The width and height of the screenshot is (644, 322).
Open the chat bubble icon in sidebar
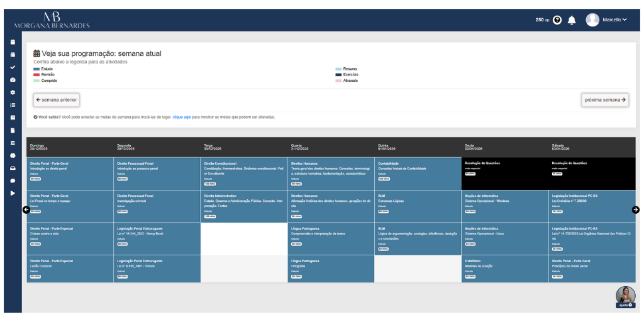click(x=13, y=180)
